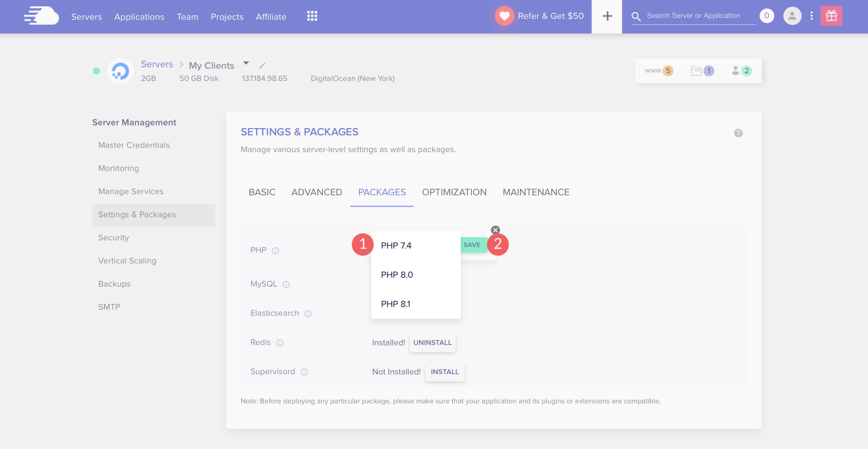
Task: Click the DigitalOcean server status indicator
Action: (96, 70)
